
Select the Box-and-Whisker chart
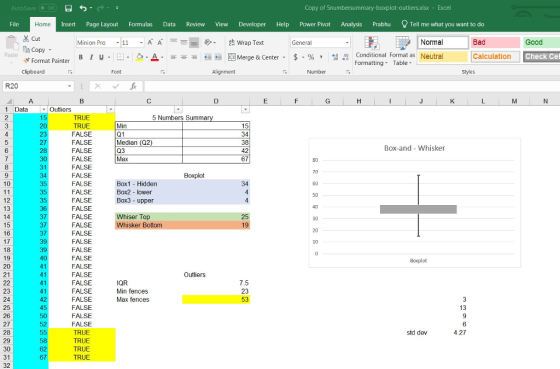tap(414, 203)
